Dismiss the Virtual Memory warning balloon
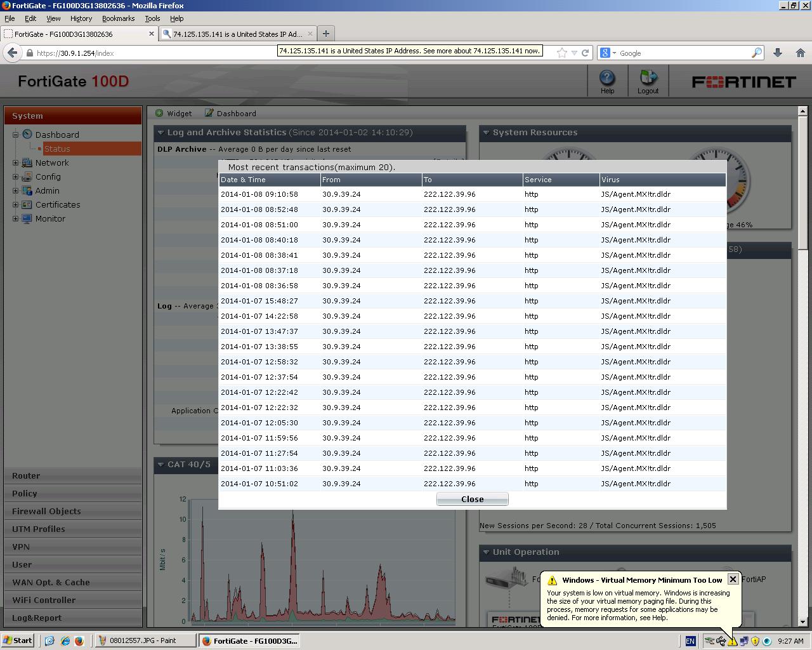The height and width of the screenshot is (650, 812). tap(733, 579)
